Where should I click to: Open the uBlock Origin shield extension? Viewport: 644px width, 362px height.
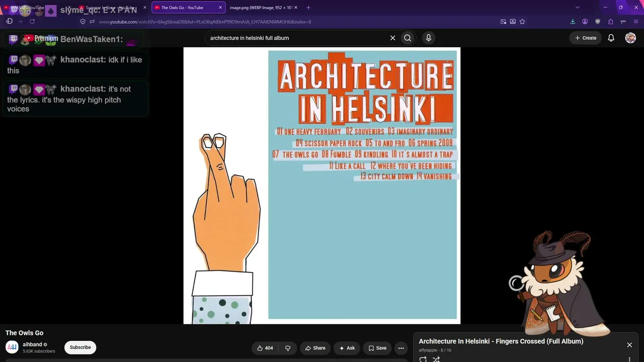click(598, 22)
